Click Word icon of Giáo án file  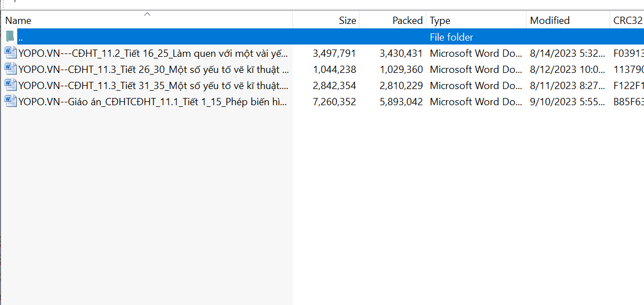(x=11, y=101)
